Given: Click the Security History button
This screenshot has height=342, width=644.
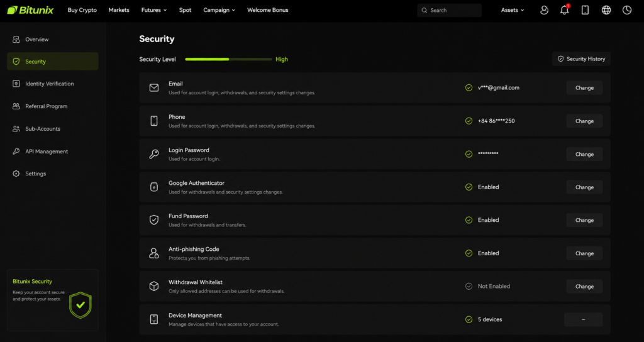Looking at the screenshot, I should click(x=581, y=58).
